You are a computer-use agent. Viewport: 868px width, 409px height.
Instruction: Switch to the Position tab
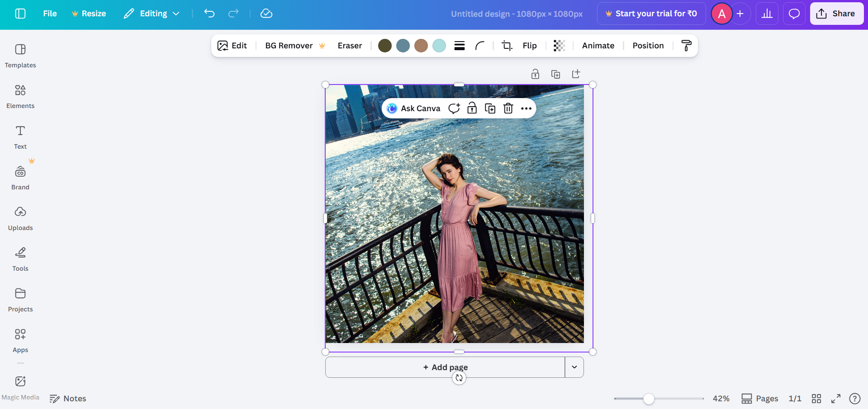click(648, 45)
